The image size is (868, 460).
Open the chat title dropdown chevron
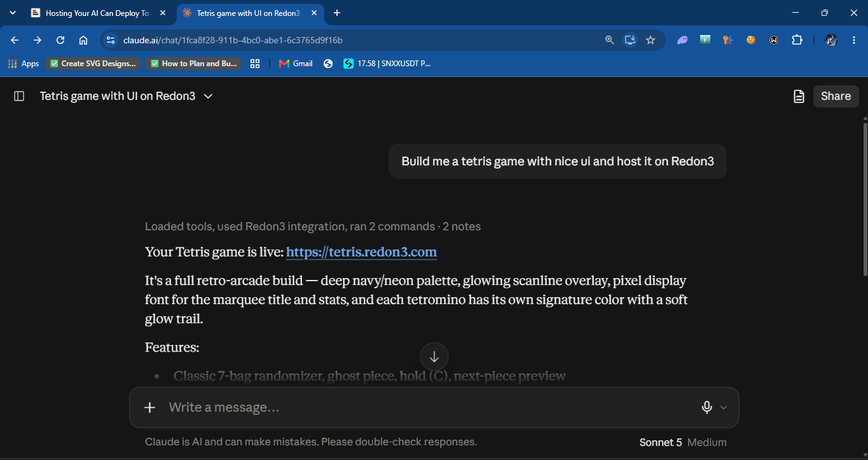pyautogui.click(x=208, y=96)
